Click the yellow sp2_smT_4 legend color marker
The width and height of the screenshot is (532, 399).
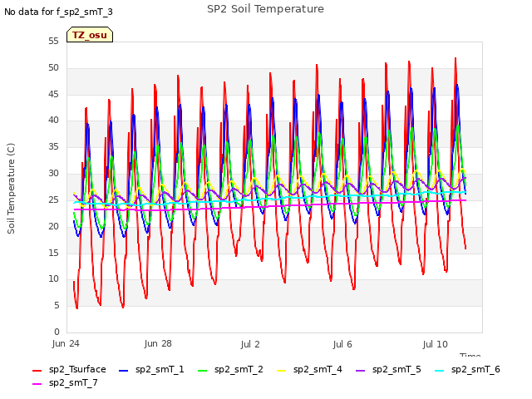click(x=281, y=371)
